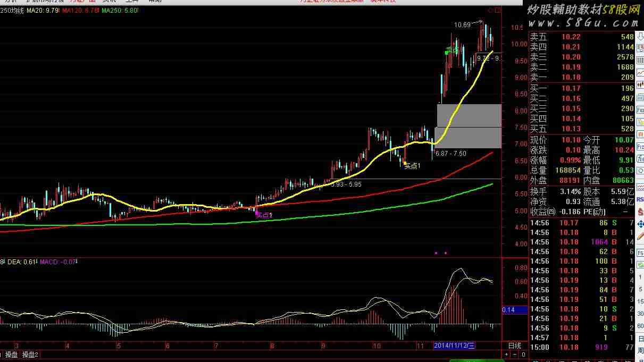Viewport: 644px width, 362px height.
Task: Click the 今开 value 10.07
Action: coord(624,140)
